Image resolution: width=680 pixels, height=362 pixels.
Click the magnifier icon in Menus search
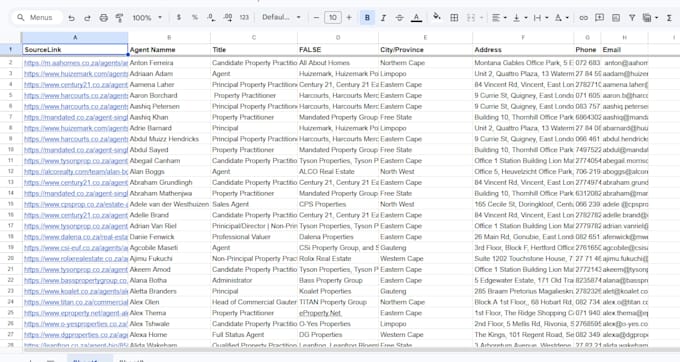(20, 18)
